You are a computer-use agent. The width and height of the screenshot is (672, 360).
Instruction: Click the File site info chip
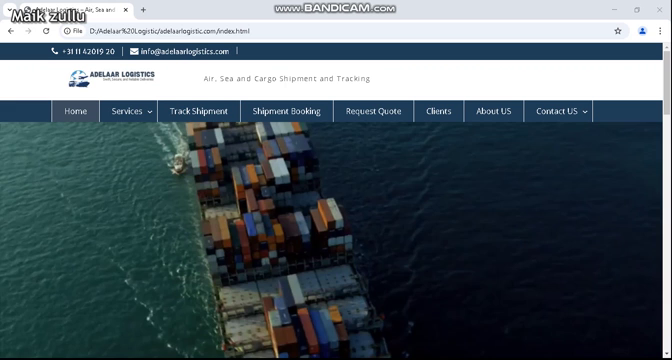(73, 31)
